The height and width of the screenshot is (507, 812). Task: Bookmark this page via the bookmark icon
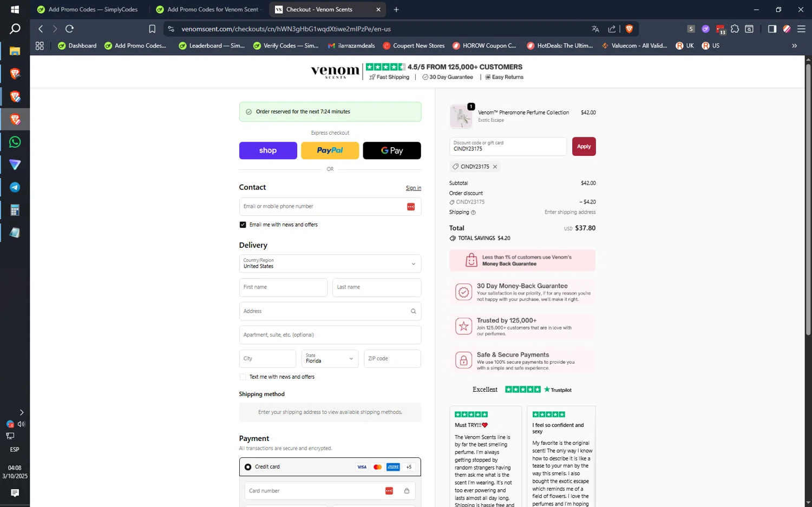(152, 29)
